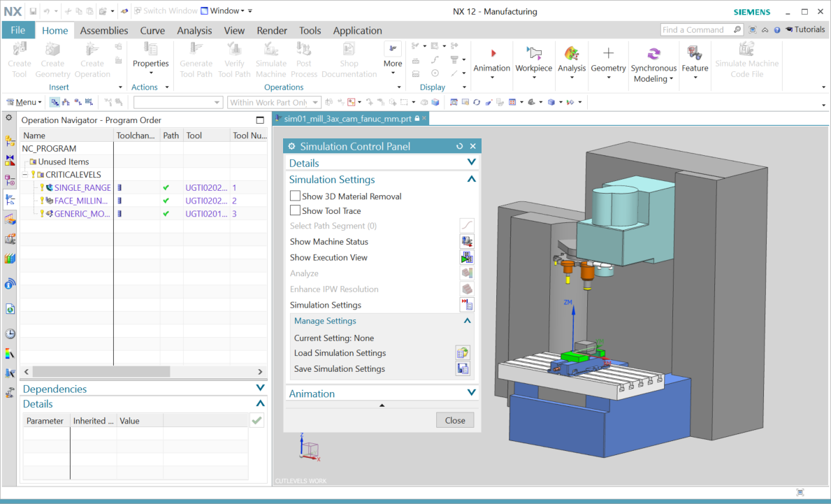This screenshot has height=504, width=831.
Task: Expand the Dependencies section
Action: click(x=260, y=388)
